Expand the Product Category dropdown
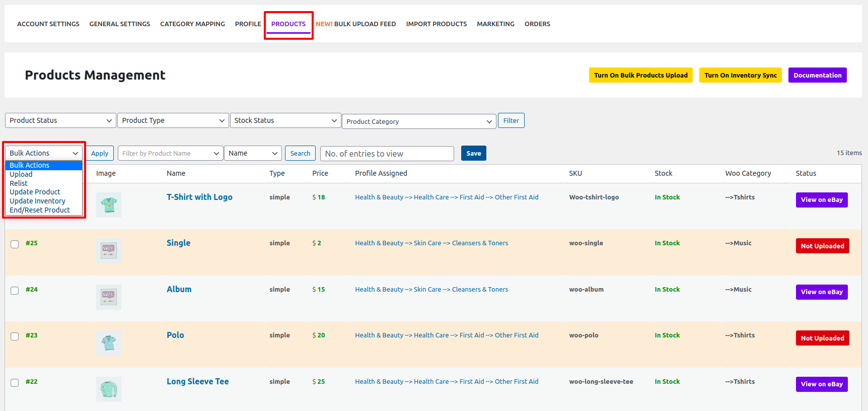The height and width of the screenshot is (411, 868). pos(419,121)
